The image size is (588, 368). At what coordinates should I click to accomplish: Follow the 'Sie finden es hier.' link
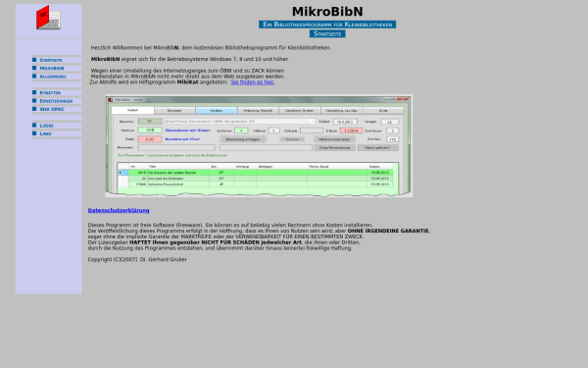pyautogui.click(x=253, y=81)
